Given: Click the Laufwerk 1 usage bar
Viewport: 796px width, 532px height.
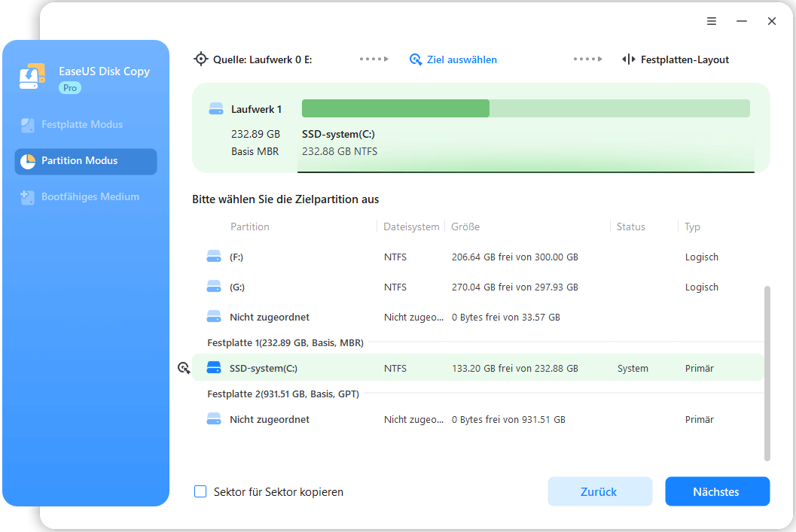Looking at the screenshot, I should pos(526,108).
